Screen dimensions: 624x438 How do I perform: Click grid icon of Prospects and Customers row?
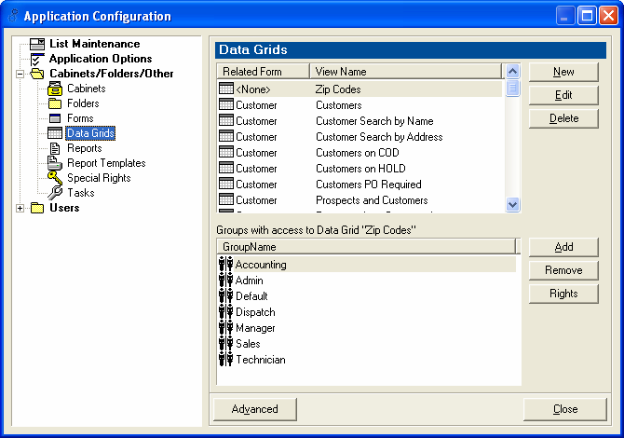pos(226,200)
